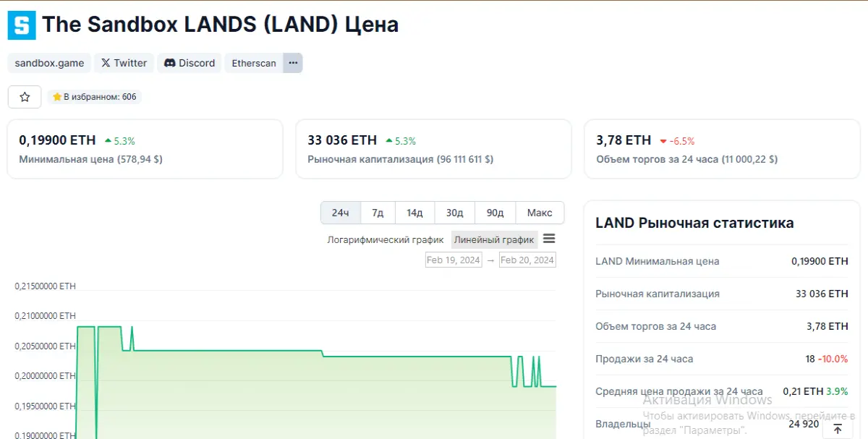Click the Владельцы statistics row
Viewport: 868px width, 439px height.
722,424
